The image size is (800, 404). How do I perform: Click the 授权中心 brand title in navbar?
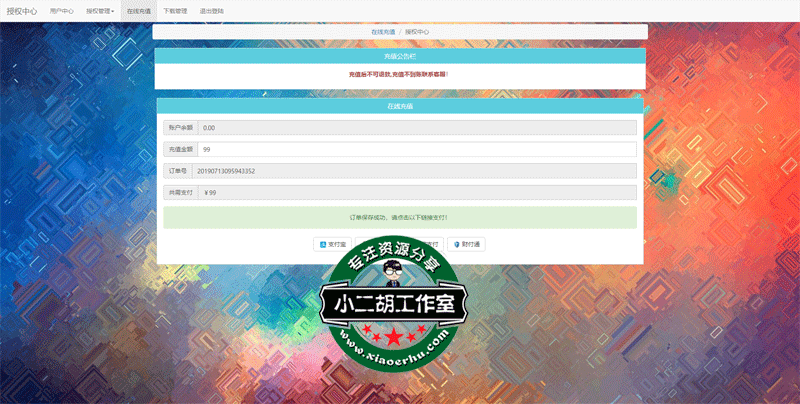tap(22, 11)
